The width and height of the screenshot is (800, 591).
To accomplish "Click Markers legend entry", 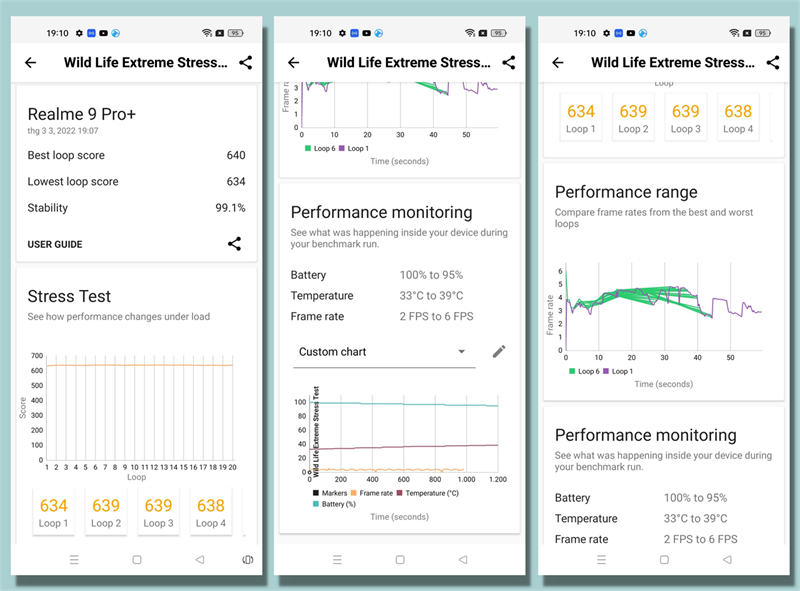I will (330, 493).
